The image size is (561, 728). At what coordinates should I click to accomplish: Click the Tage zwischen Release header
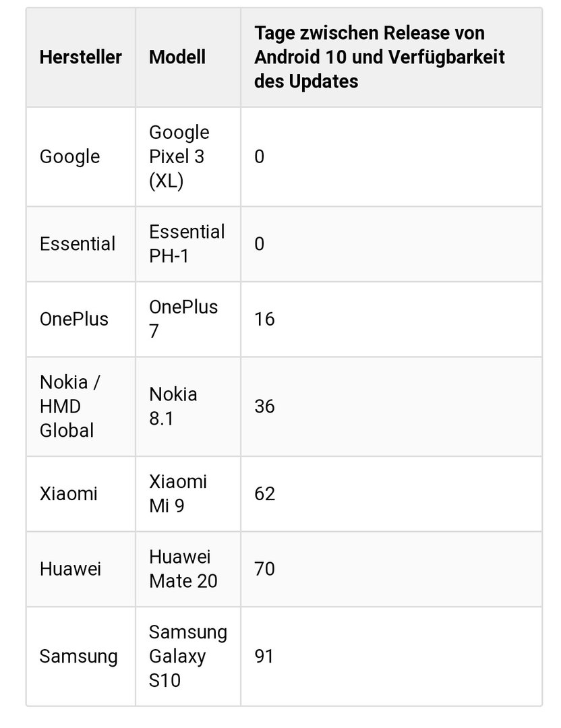[391, 57]
